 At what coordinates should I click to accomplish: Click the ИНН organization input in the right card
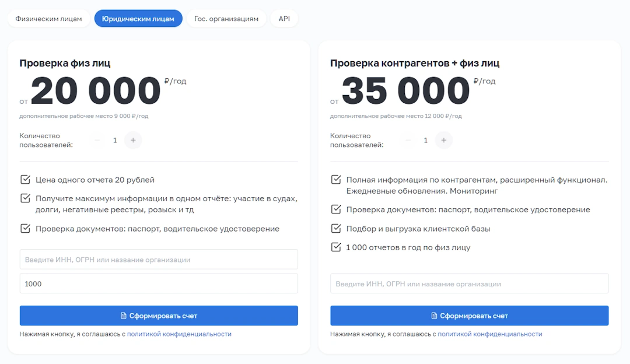pyautogui.click(x=470, y=283)
